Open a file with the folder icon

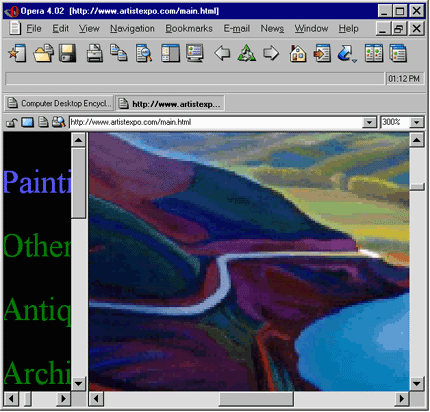point(43,53)
